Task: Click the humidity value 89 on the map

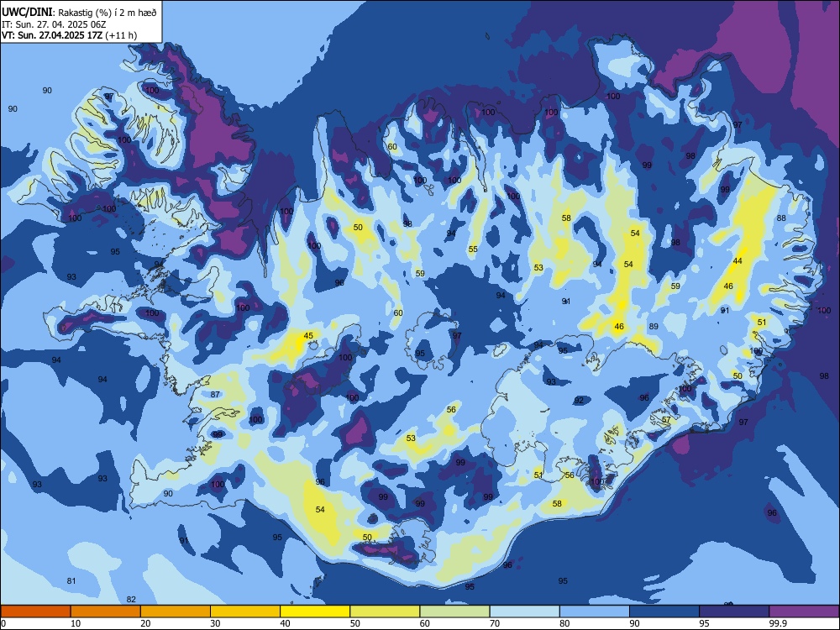Action: pos(654,326)
